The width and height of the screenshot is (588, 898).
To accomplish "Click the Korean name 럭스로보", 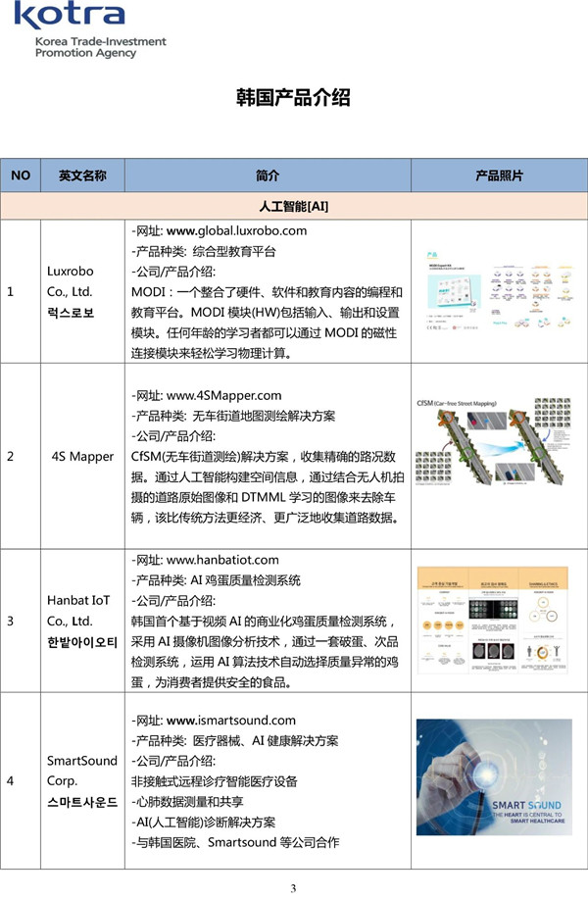I will click(71, 313).
